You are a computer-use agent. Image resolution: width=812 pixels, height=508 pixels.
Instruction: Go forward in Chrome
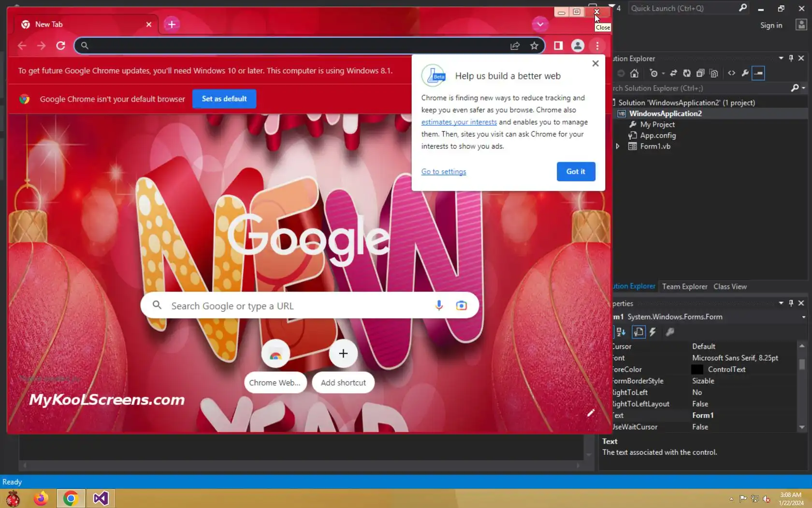[41, 45]
